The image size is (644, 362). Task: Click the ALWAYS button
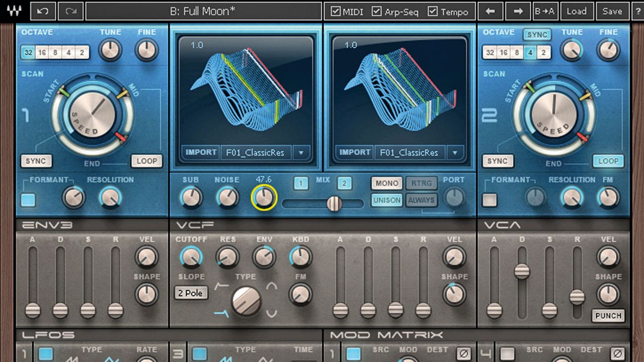(x=421, y=200)
